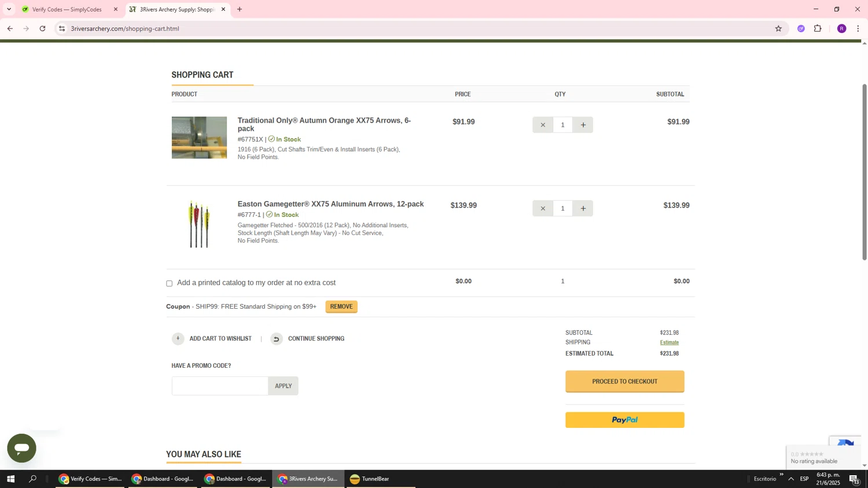Click the Escritorio toolbar label
The width and height of the screenshot is (868, 488).
point(764,479)
